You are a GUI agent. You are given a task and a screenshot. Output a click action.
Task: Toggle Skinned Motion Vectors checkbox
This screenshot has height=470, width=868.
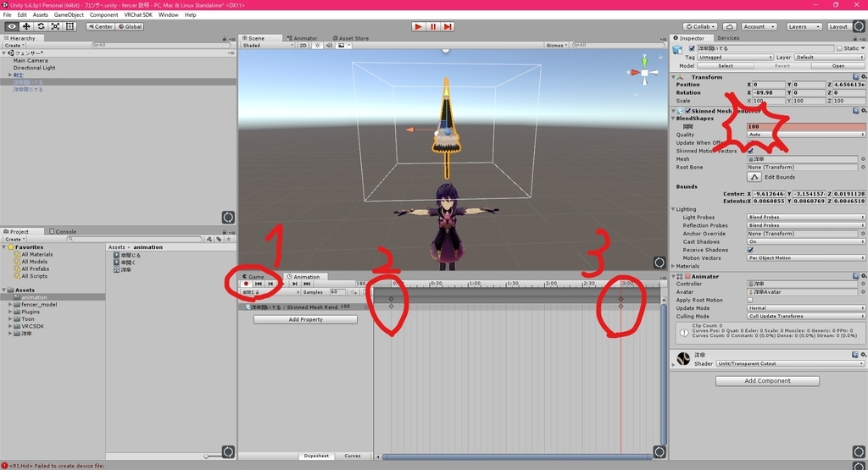[750, 151]
